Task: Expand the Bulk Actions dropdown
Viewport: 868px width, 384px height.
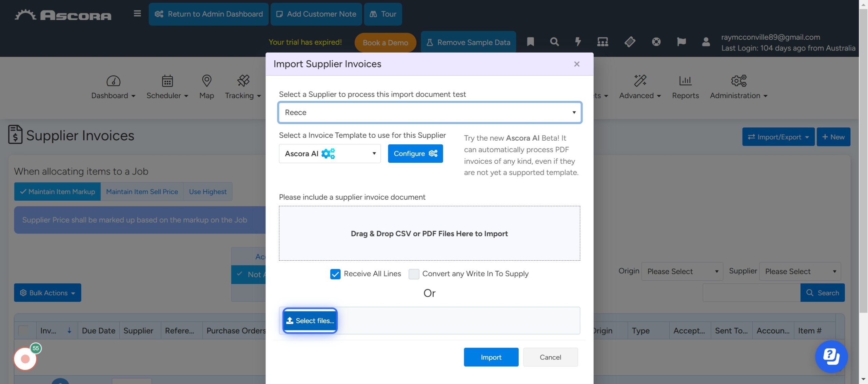Action: pos(47,293)
